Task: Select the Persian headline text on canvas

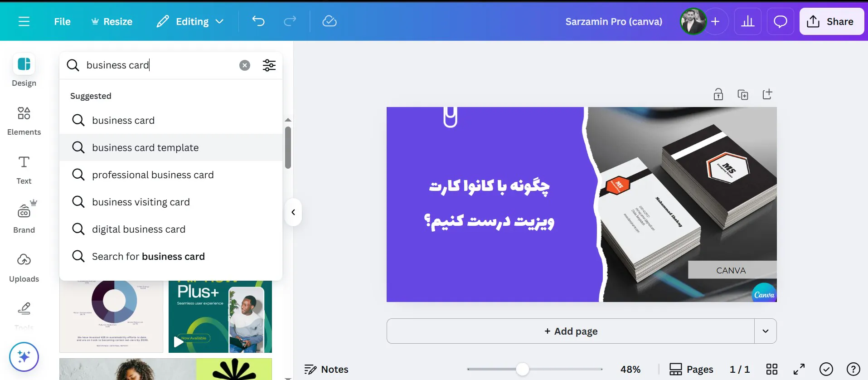Action: (490, 204)
